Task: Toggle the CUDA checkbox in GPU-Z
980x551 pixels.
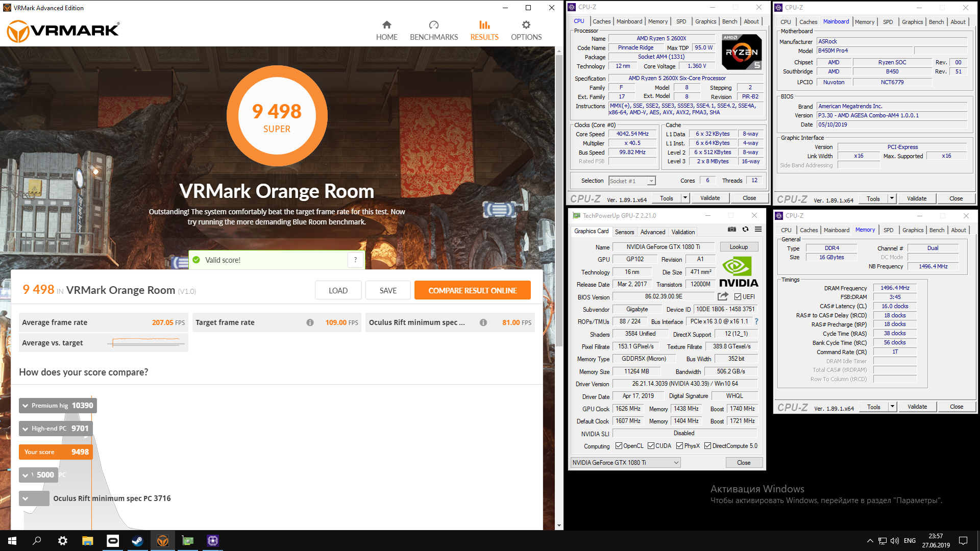Action: [651, 446]
